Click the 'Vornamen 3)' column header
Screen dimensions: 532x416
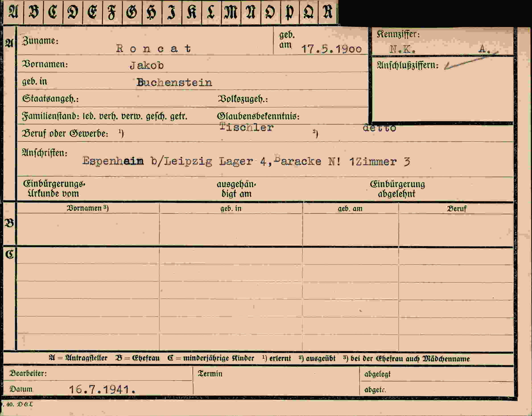point(88,208)
